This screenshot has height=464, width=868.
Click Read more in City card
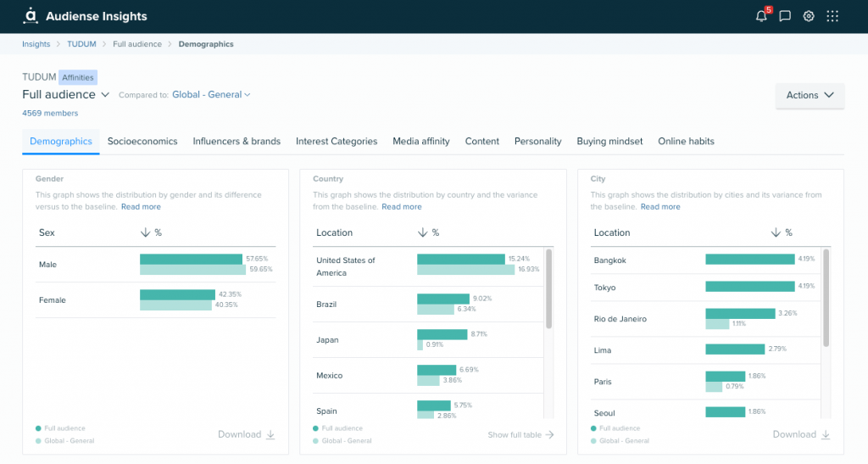point(660,206)
